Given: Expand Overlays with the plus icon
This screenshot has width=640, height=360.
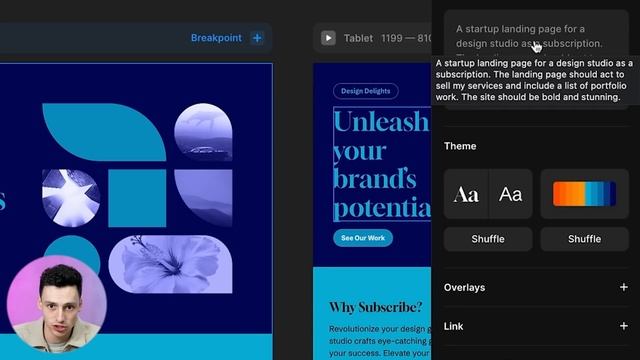Looking at the screenshot, I should tap(623, 287).
